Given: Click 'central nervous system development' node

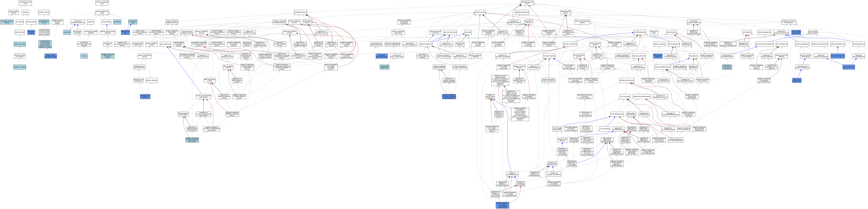Looking at the screenshot, I should coord(802,67).
